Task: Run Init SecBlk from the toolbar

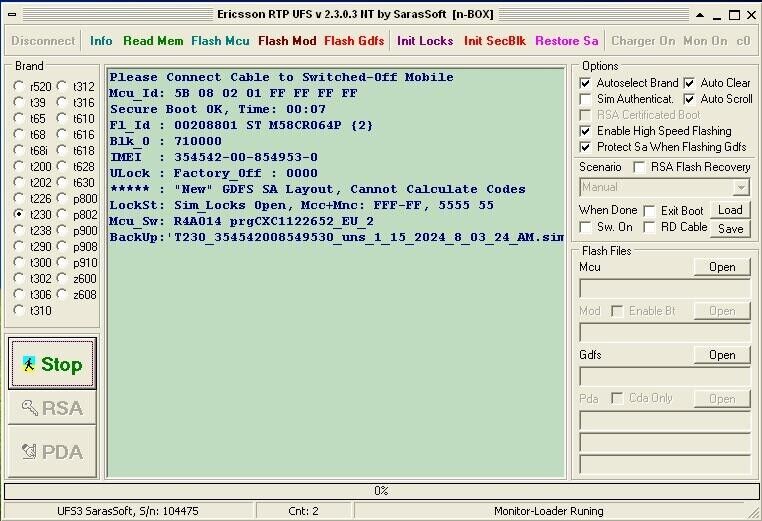Action: click(495, 41)
